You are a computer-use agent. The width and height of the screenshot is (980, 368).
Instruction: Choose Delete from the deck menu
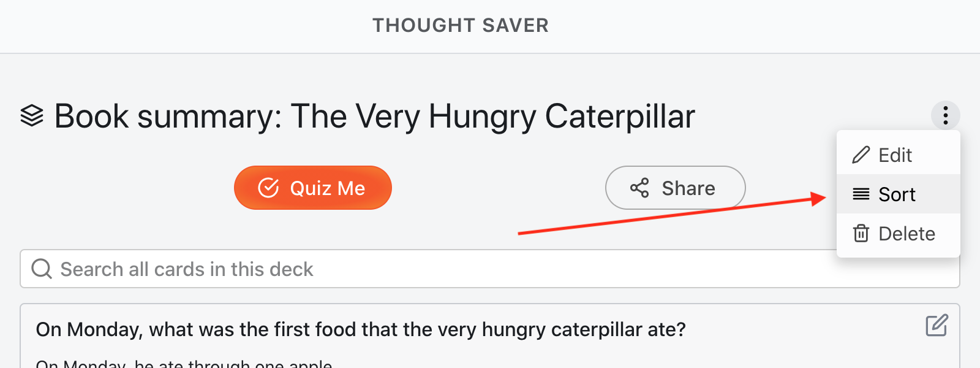[907, 234]
